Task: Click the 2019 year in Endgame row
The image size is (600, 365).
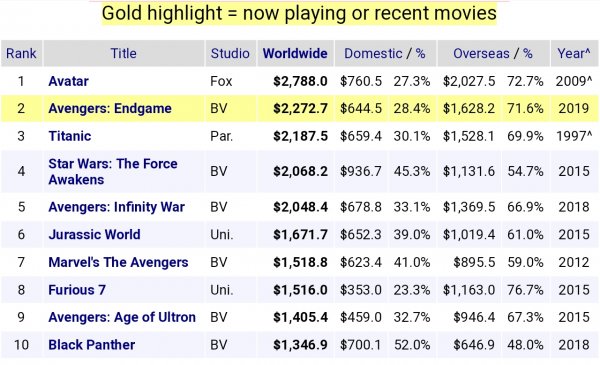Action: 574,108
